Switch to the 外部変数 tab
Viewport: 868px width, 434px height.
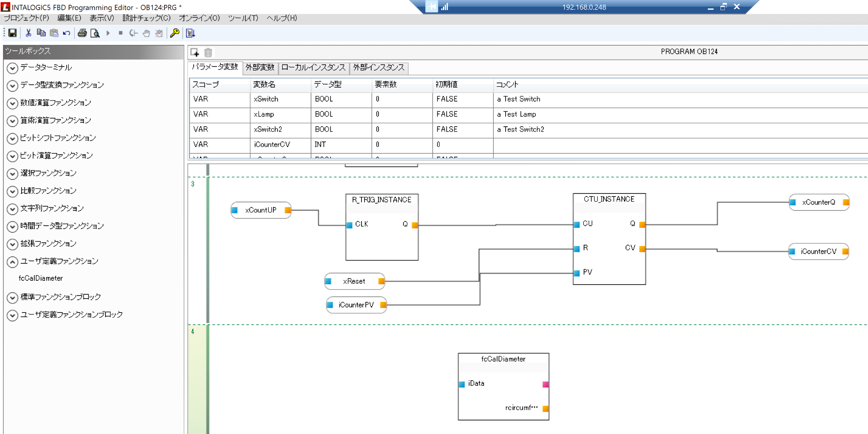point(260,67)
